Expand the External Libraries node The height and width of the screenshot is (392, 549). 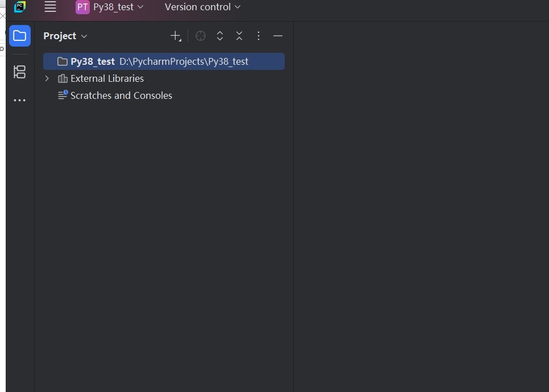pos(47,78)
